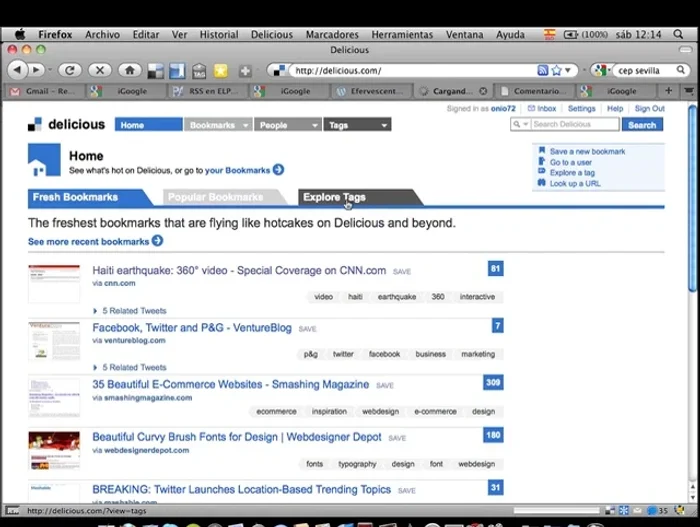Open the Delicious menu in menu bar
This screenshot has width=700, height=527.
point(272,34)
